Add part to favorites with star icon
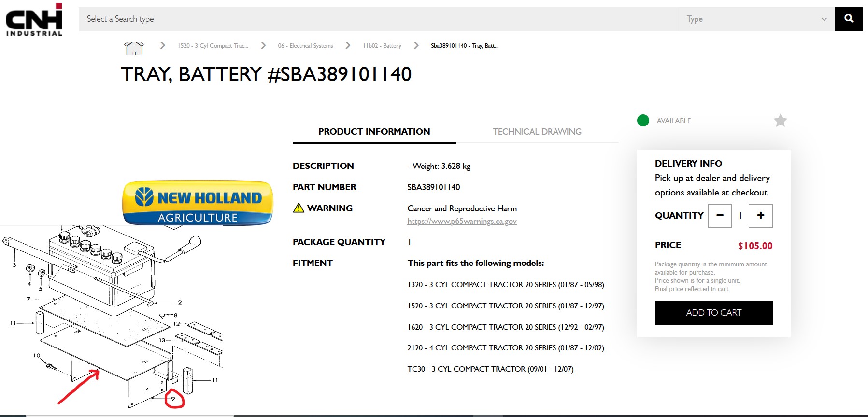Image resolution: width=868 pixels, height=417 pixels. click(x=780, y=120)
